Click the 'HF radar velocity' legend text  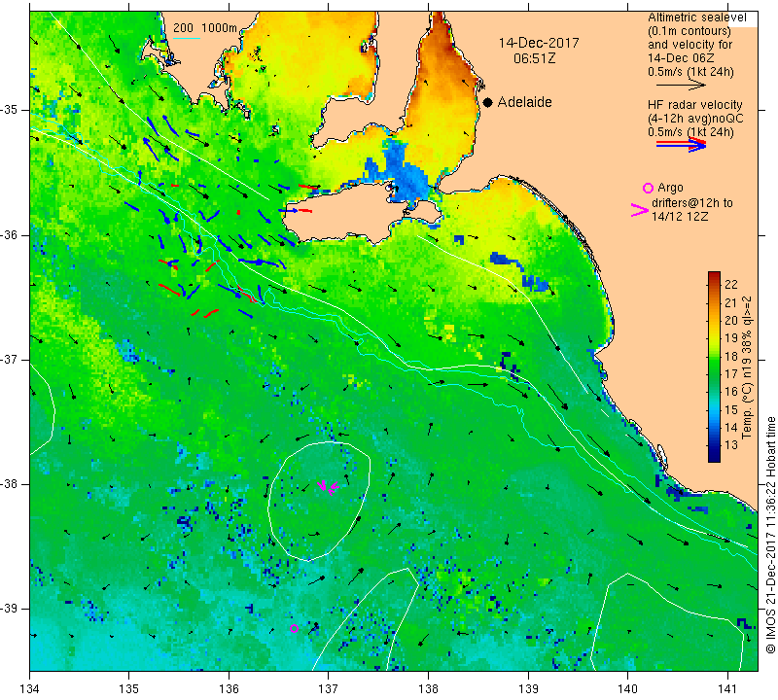(694, 105)
